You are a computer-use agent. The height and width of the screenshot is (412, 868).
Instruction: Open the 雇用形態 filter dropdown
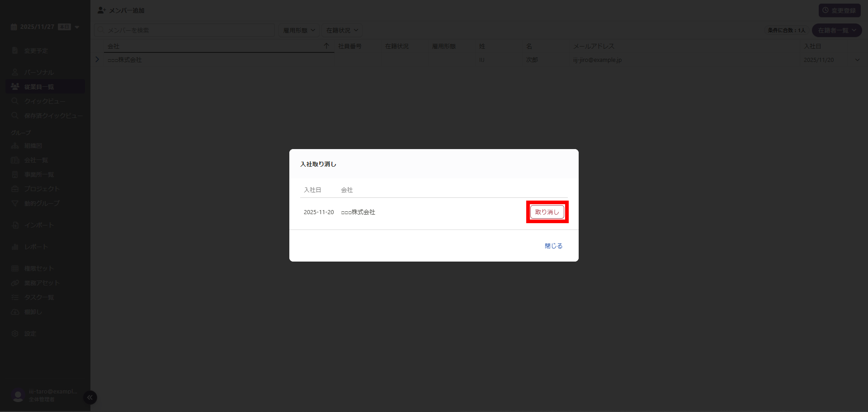(x=299, y=30)
